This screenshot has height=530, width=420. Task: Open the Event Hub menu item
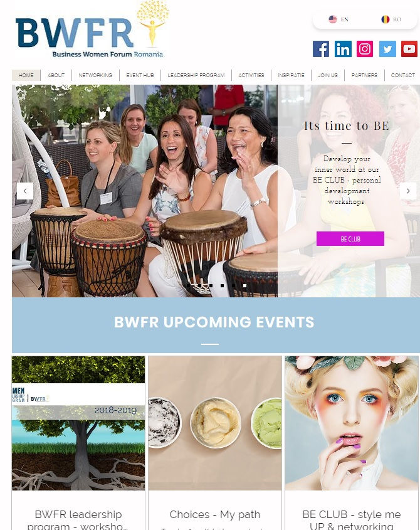(x=140, y=75)
